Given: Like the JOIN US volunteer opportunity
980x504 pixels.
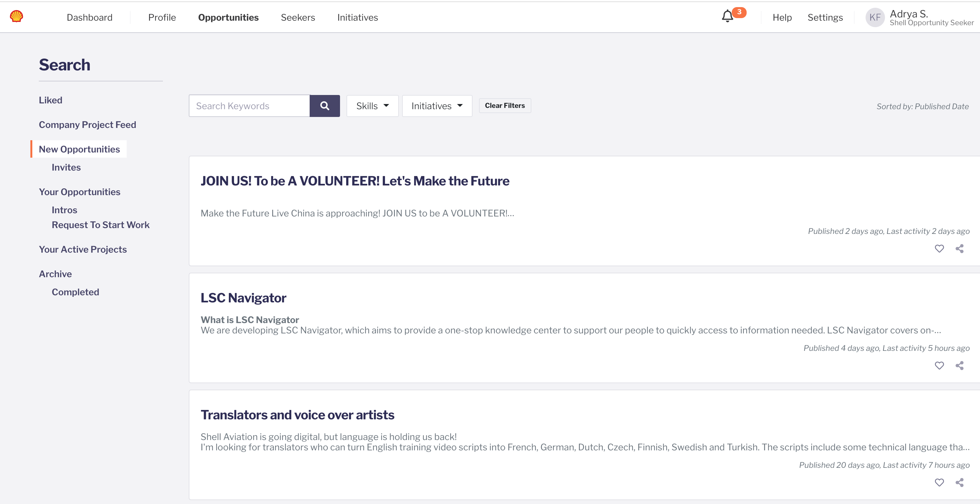Looking at the screenshot, I should 939,248.
